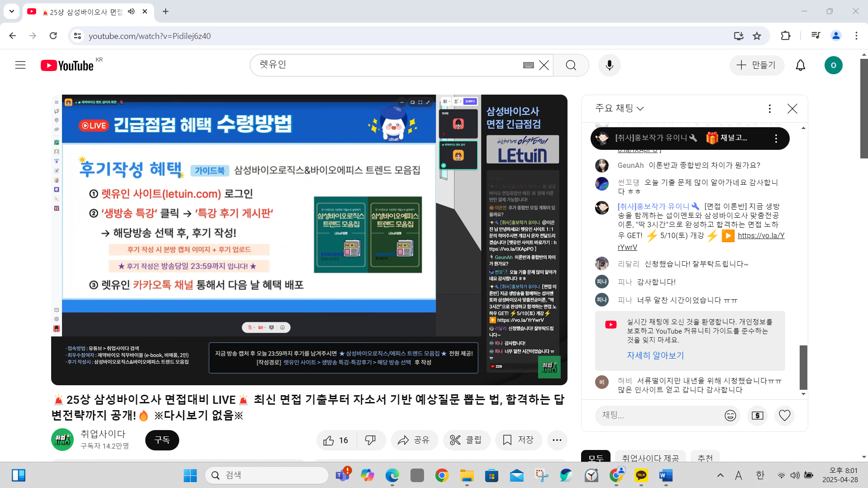
Task: Click the search magnifier button
Action: pos(571,65)
